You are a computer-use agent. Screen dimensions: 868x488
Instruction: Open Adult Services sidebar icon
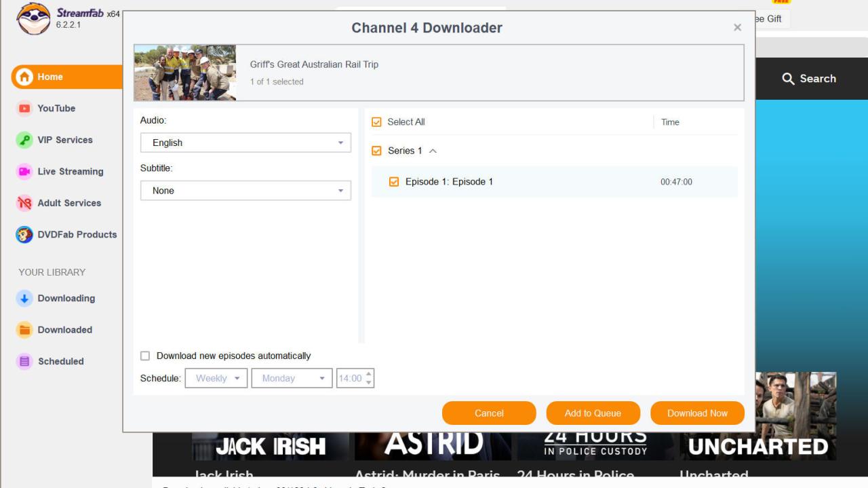[x=24, y=203]
